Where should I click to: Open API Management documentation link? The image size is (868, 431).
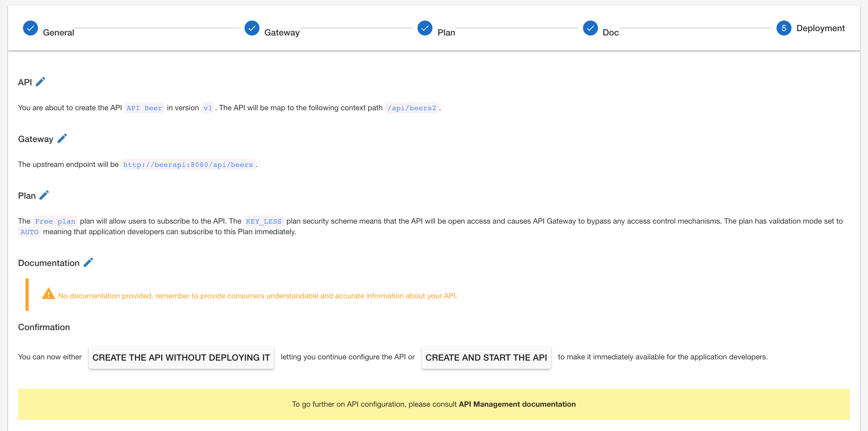[517, 404]
